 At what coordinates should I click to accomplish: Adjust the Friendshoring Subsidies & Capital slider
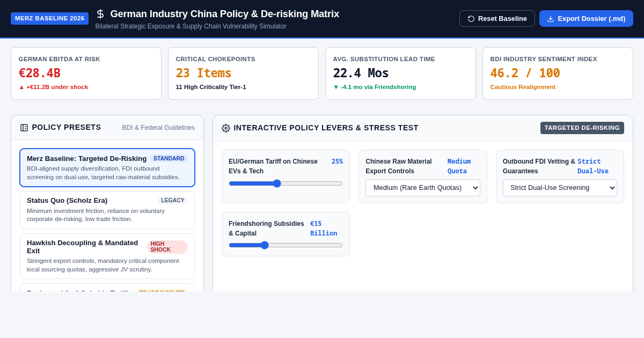coord(286,245)
